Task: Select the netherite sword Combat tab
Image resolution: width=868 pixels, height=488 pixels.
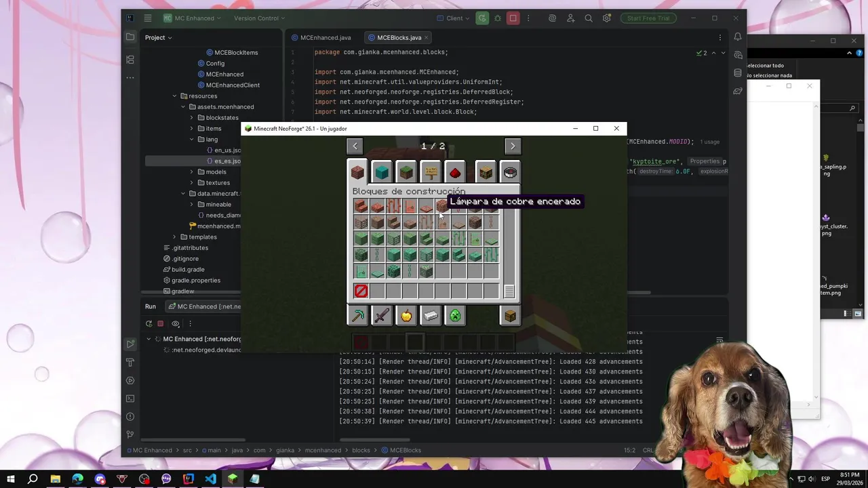Action: pos(382,316)
